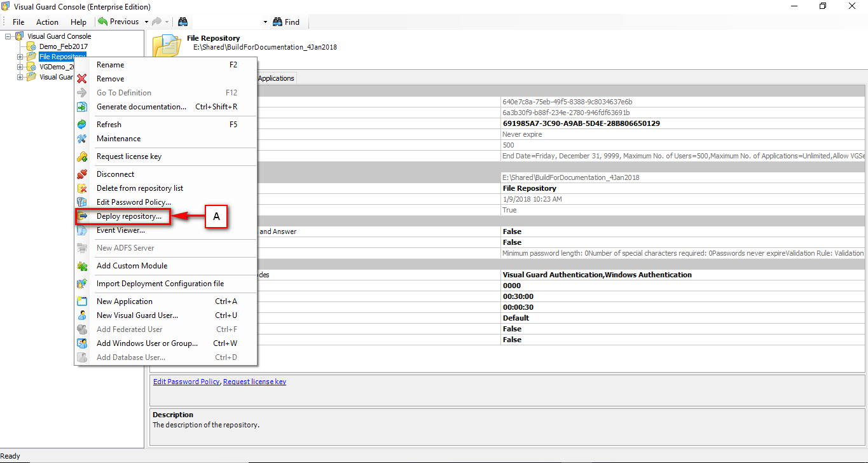Image resolution: width=868 pixels, height=463 pixels.
Task: Open the File menu
Action: pyautogui.click(x=18, y=21)
